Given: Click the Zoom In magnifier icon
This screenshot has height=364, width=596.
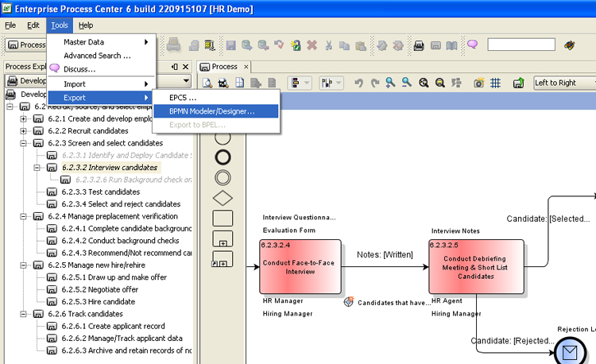Looking at the screenshot, I should (x=390, y=83).
